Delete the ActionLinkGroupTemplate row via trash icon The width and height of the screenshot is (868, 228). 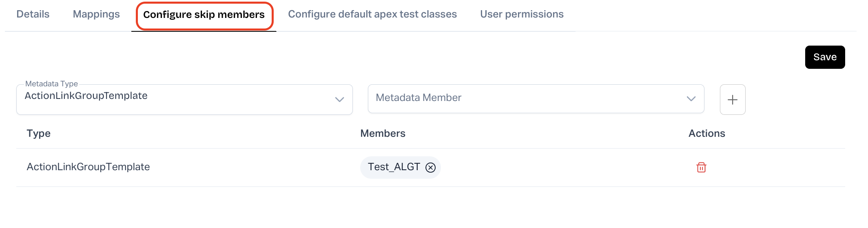[701, 167]
